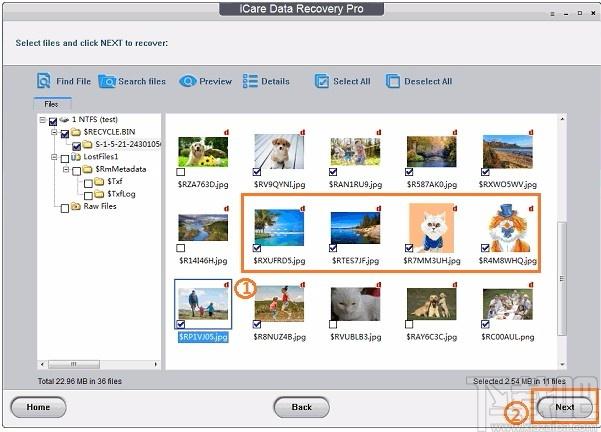Toggle the Raw Files tree checkbox
Viewport: 601px width, 432px height.
pyautogui.click(x=65, y=208)
